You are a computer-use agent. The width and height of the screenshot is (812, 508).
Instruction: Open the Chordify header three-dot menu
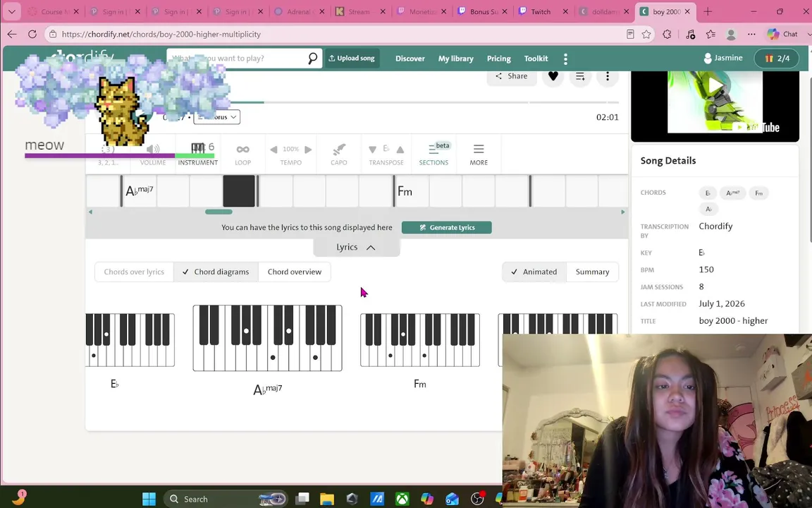tap(565, 59)
